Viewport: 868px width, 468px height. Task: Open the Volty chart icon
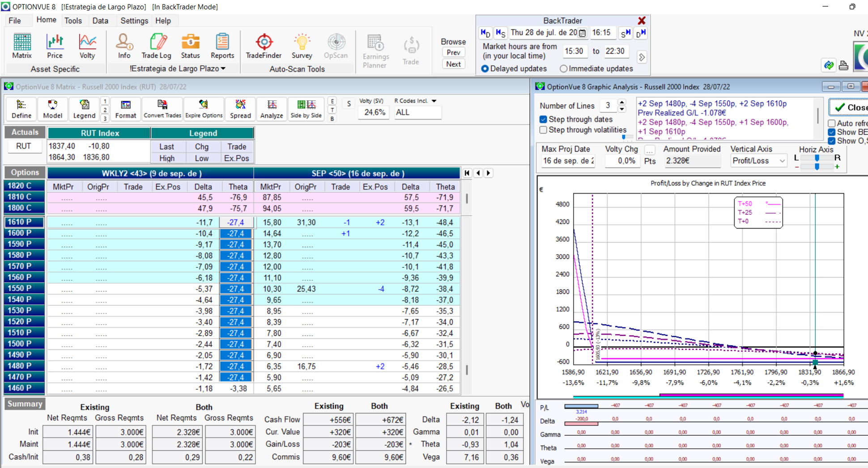pyautogui.click(x=87, y=46)
